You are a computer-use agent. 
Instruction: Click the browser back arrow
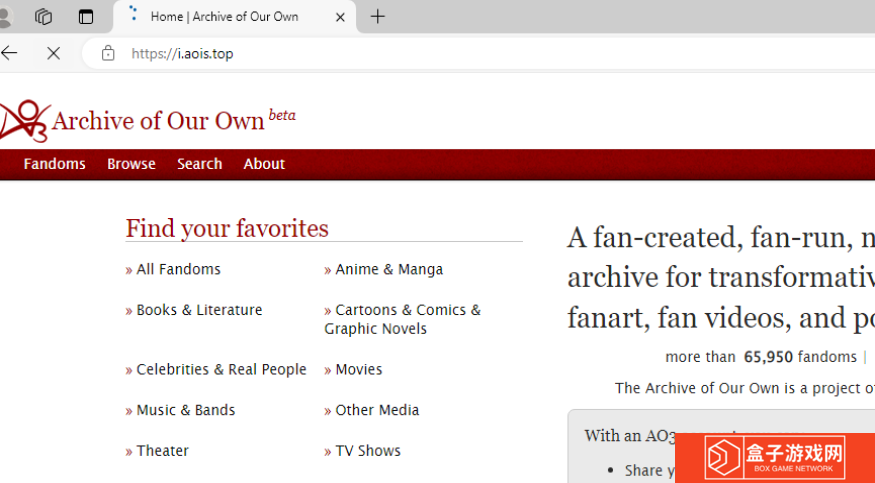click(9, 54)
